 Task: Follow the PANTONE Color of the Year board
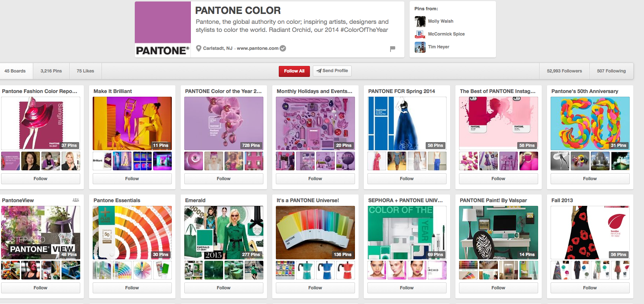[224, 179]
